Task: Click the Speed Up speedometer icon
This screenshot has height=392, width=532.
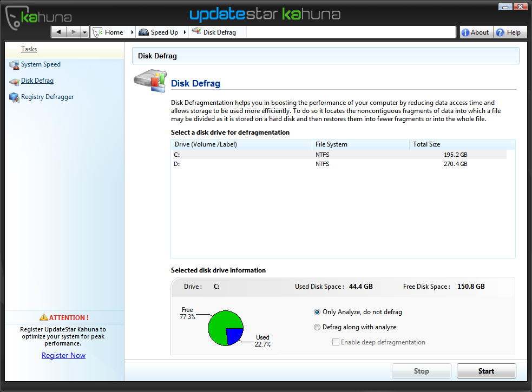Action: 143,32
